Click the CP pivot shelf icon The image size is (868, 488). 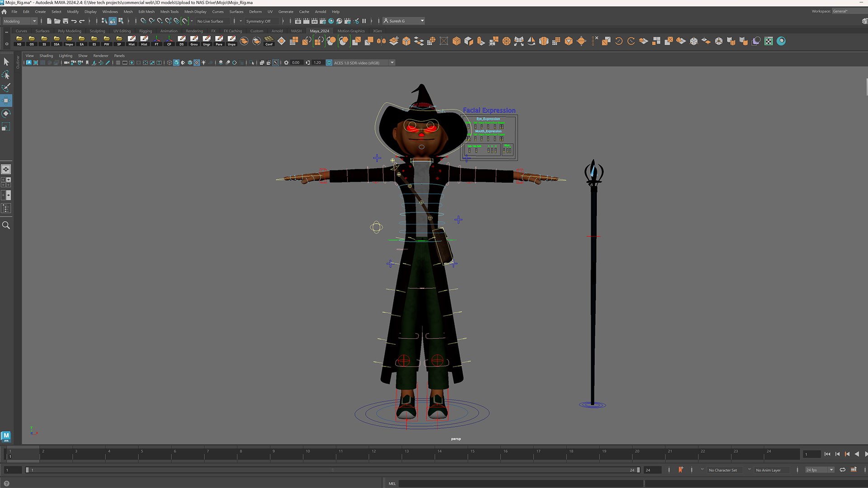click(x=169, y=41)
